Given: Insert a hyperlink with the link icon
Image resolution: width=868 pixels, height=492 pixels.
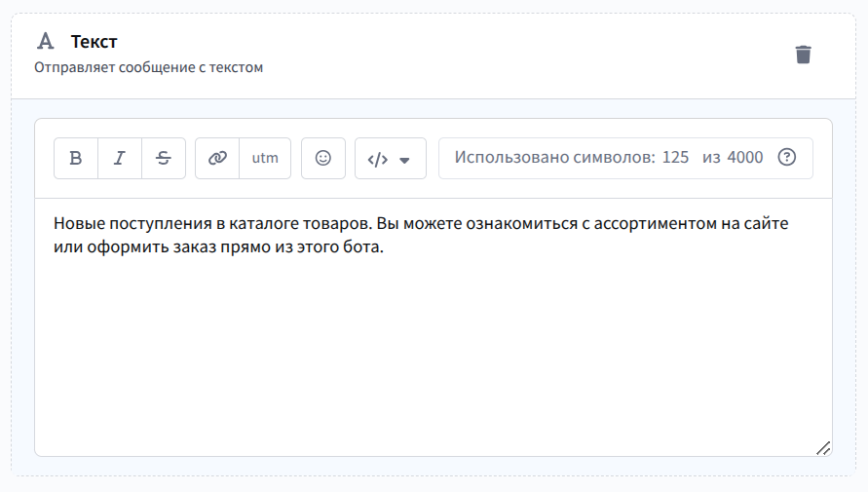Looking at the screenshot, I should point(217,158).
